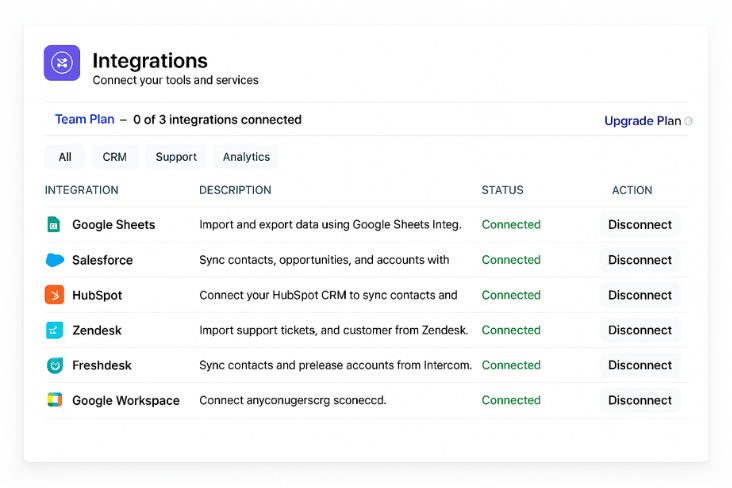Click Connected status in Google Workspace row
The height and width of the screenshot is (488, 732).
point(511,400)
